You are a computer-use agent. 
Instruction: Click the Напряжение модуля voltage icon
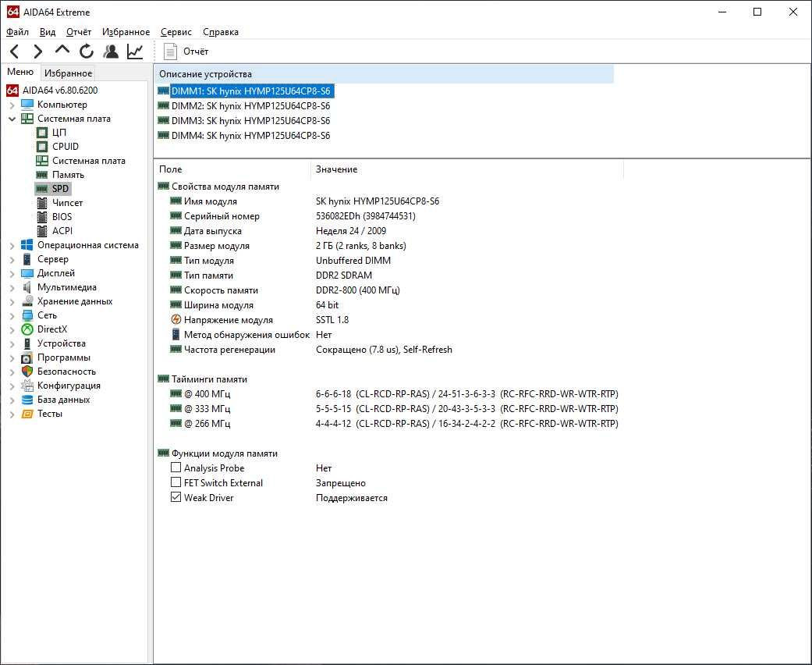(x=176, y=320)
